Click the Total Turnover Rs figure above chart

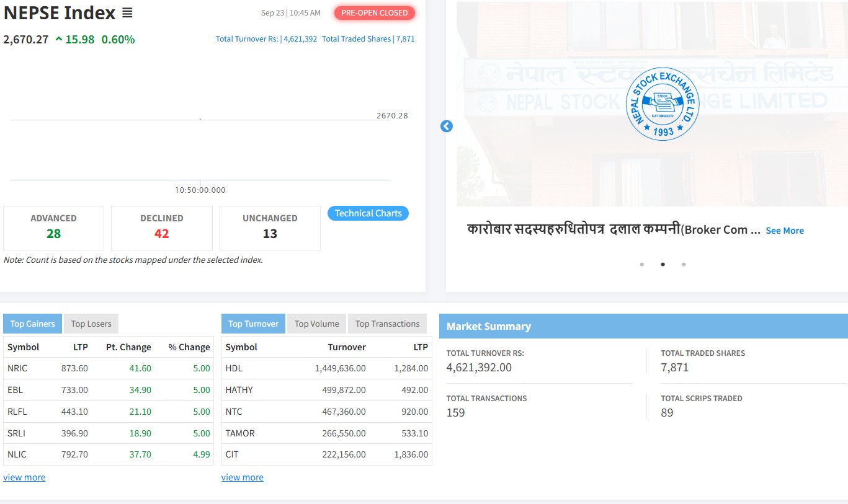tap(266, 38)
